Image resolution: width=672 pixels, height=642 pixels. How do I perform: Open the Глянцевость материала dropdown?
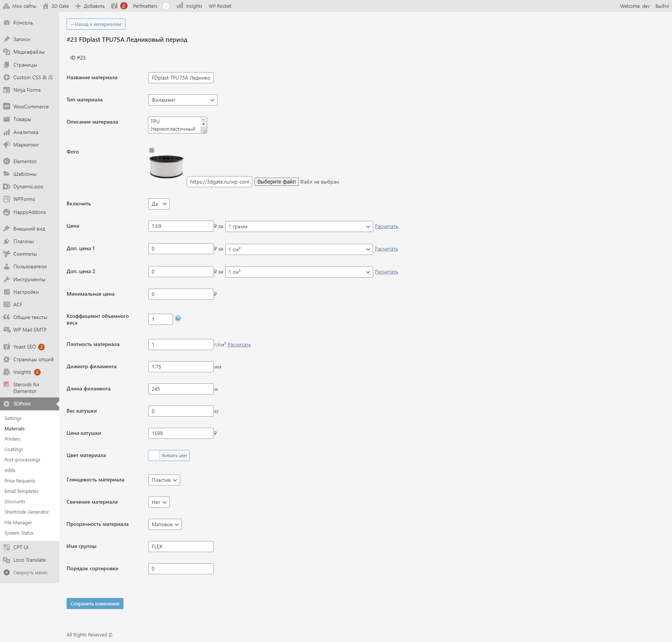pyautogui.click(x=164, y=480)
